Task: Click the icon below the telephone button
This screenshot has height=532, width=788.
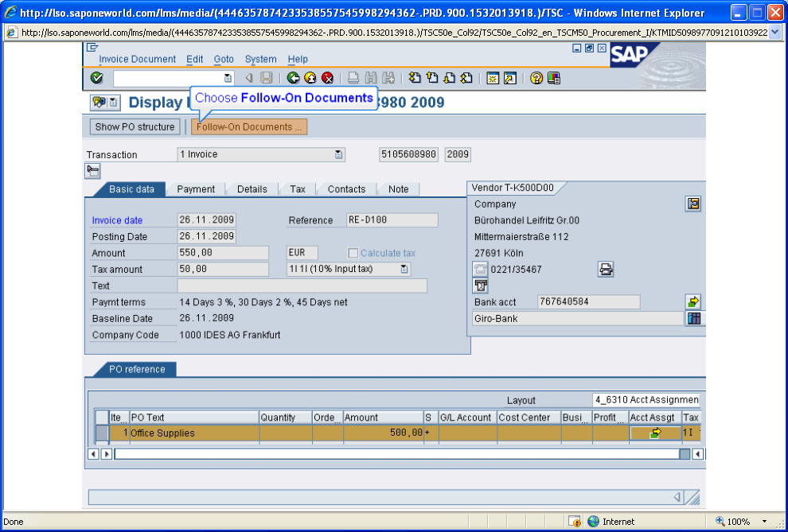Action: pos(481,285)
